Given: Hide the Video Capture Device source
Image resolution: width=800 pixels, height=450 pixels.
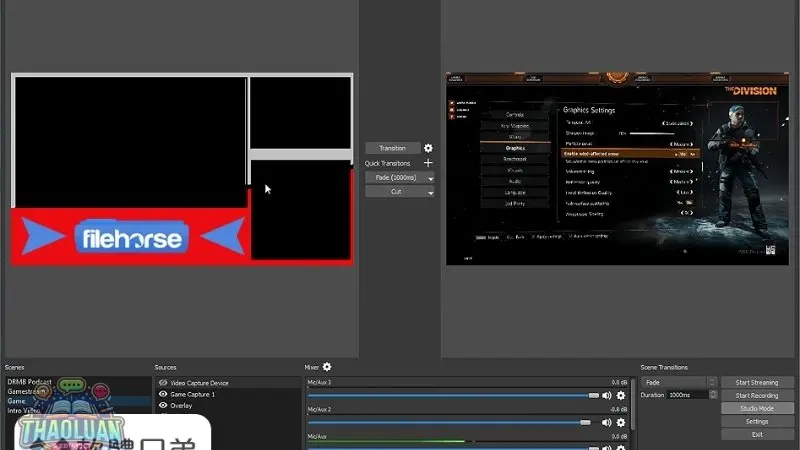Looking at the screenshot, I should coord(163,383).
